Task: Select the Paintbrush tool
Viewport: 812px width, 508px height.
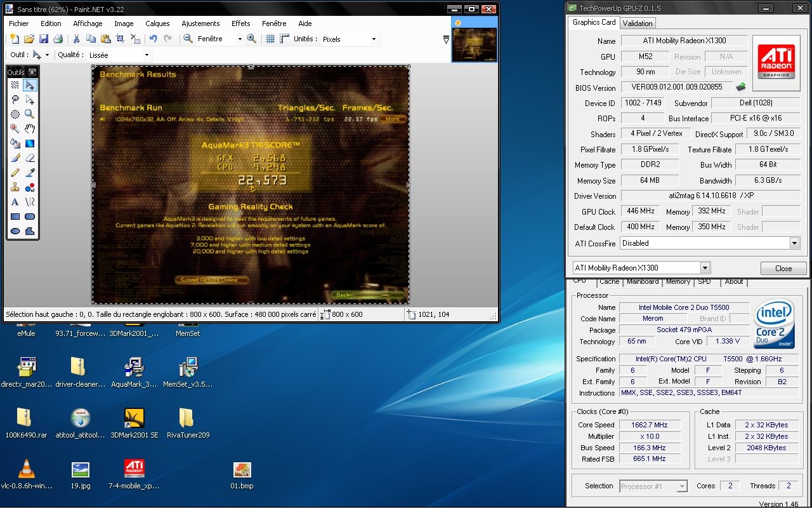Action: tap(15, 158)
